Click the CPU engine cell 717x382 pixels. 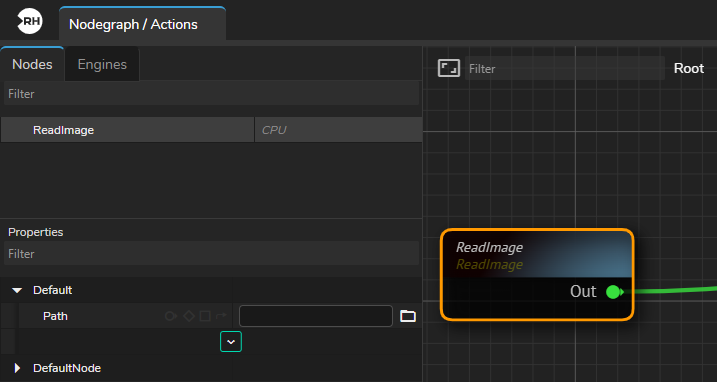click(x=338, y=130)
